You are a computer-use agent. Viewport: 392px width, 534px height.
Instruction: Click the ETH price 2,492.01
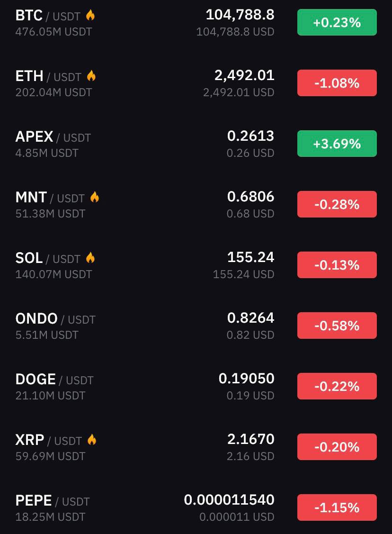point(244,75)
